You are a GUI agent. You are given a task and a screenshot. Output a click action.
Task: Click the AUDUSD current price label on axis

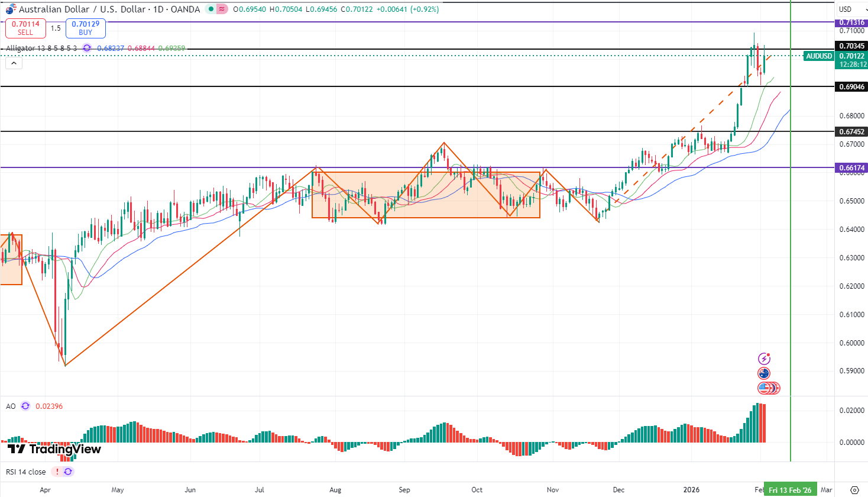coord(819,56)
